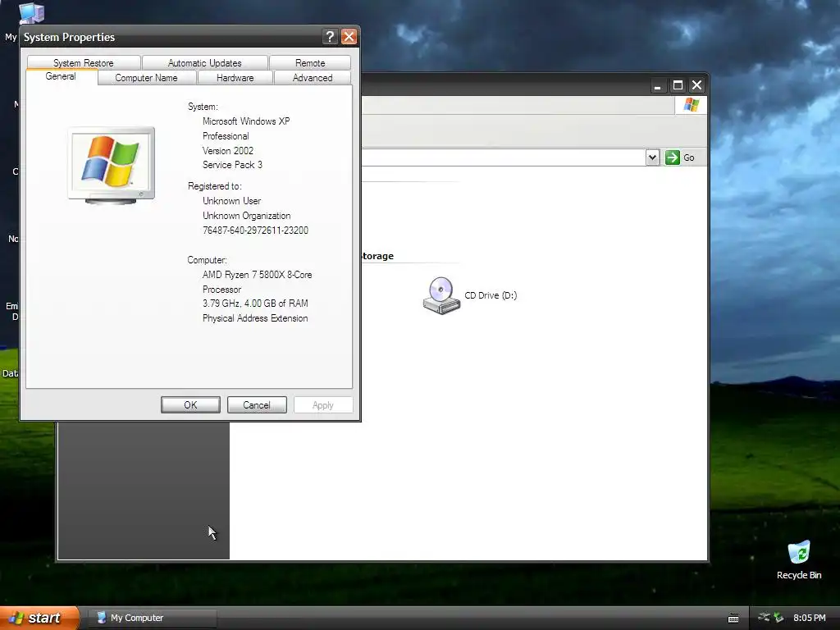Click the 'Registered to:' label

[x=215, y=186]
